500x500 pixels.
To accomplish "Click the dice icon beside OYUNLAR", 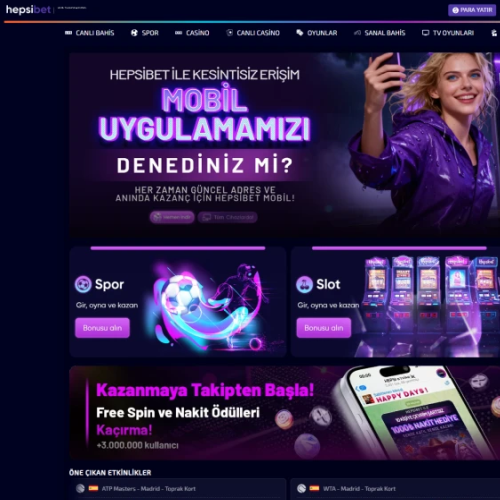I will (x=300, y=33).
